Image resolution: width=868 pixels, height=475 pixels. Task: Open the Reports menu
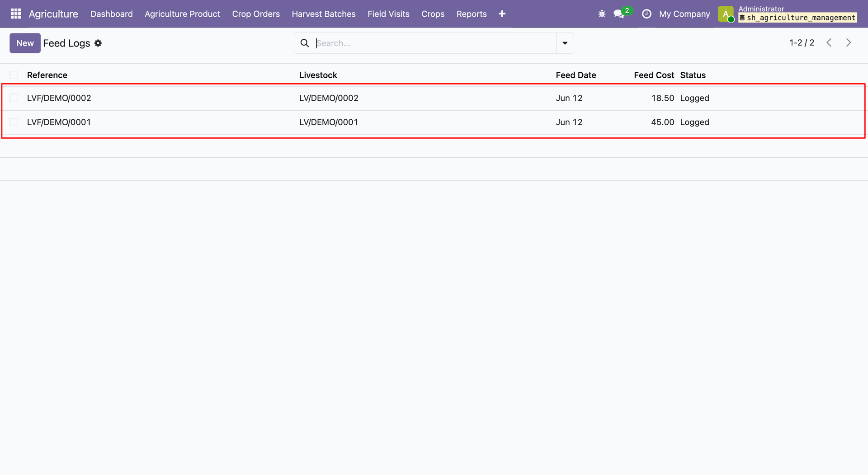coord(472,14)
